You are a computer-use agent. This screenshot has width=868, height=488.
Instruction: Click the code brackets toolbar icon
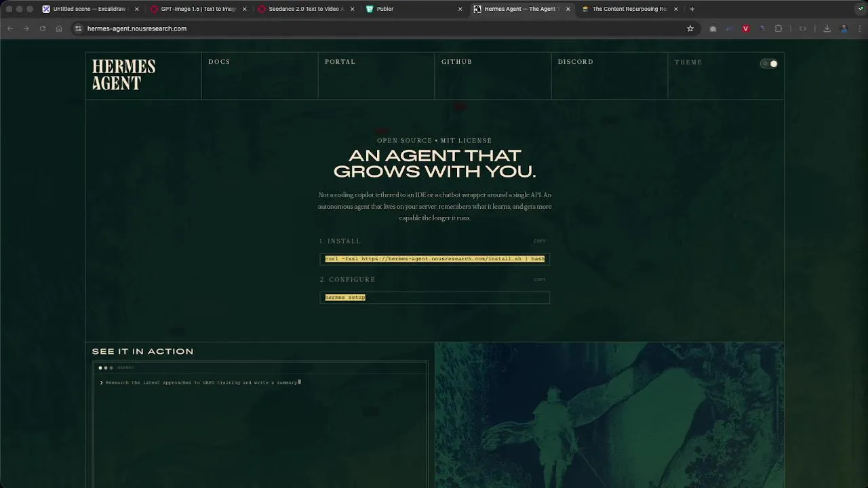coord(803,28)
